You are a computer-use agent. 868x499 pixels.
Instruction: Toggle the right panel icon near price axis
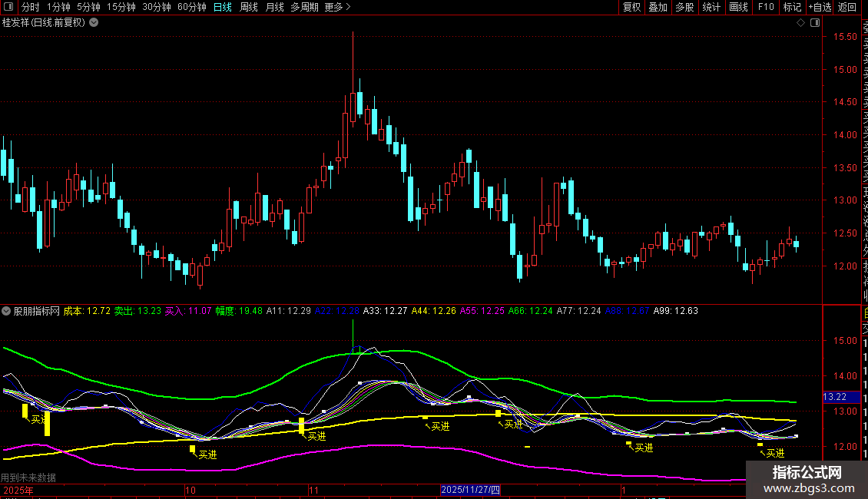(815, 23)
